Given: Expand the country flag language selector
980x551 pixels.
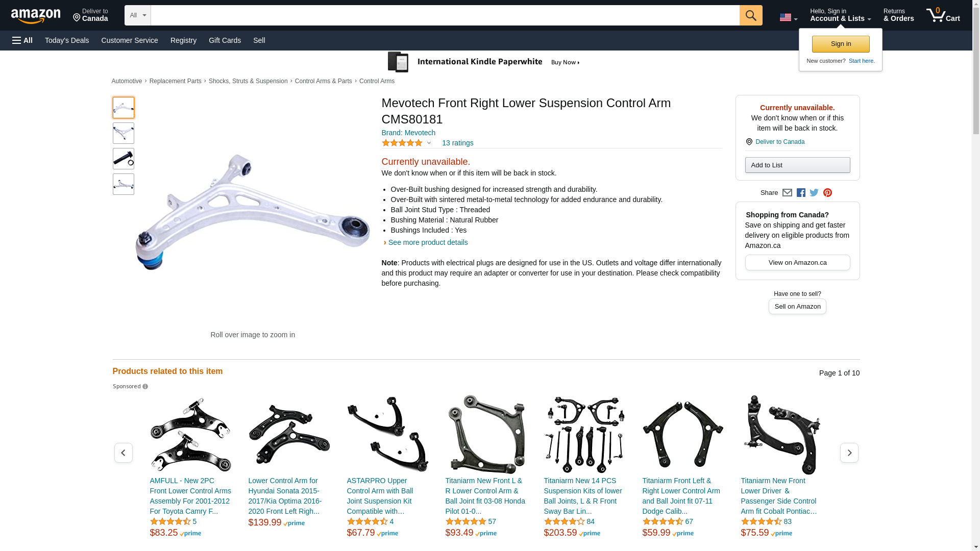Looking at the screenshot, I should click(789, 17).
